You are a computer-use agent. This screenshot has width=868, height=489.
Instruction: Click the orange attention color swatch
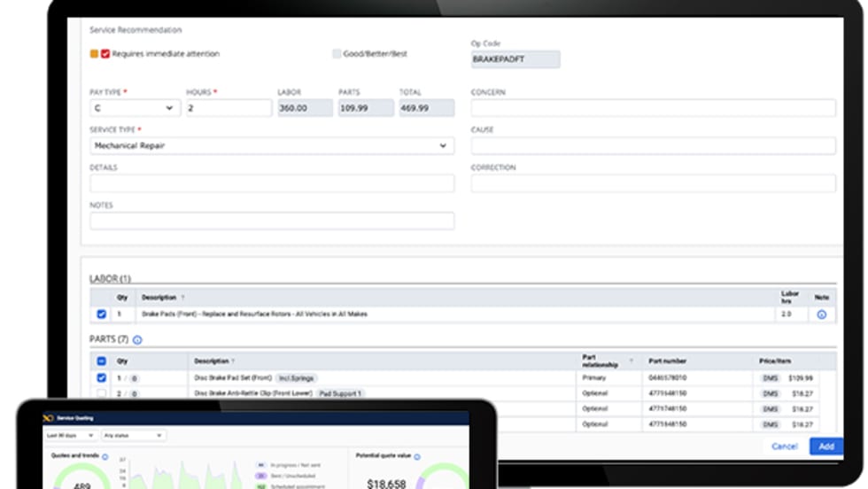click(94, 54)
